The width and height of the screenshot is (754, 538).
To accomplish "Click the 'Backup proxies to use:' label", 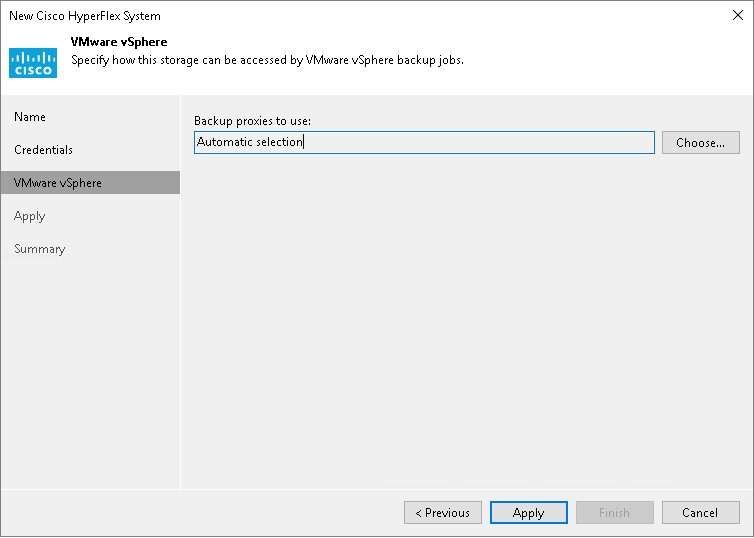I will (252, 121).
